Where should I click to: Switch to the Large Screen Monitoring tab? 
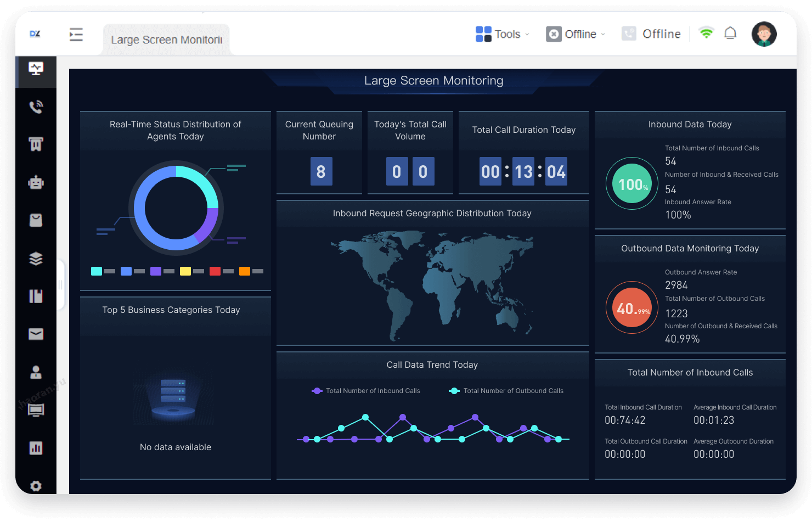click(166, 39)
